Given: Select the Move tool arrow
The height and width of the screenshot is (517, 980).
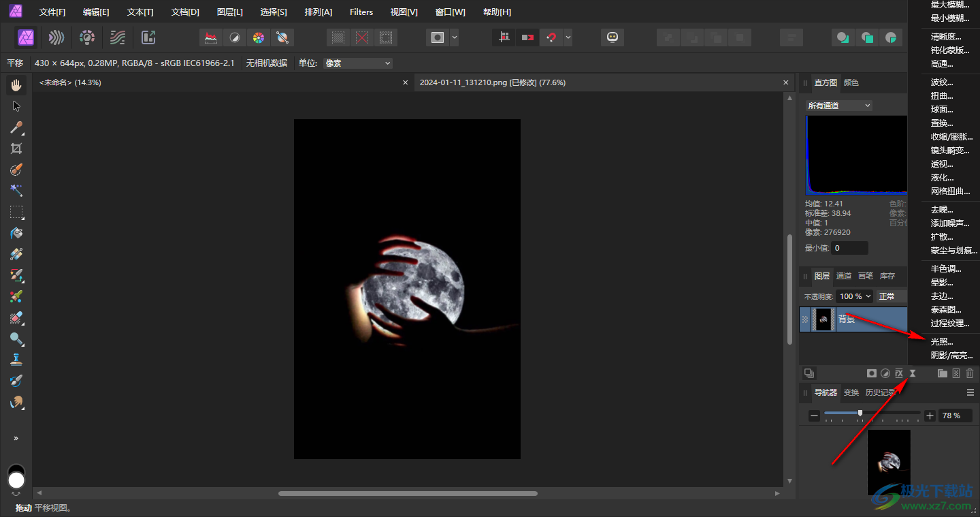Looking at the screenshot, I should [x=16, y=106].
